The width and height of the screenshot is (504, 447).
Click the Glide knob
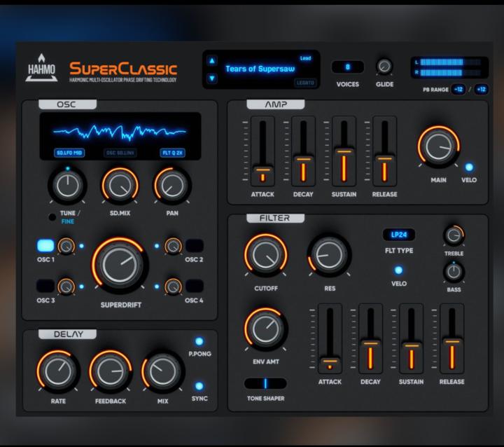[x=384, y=67]
